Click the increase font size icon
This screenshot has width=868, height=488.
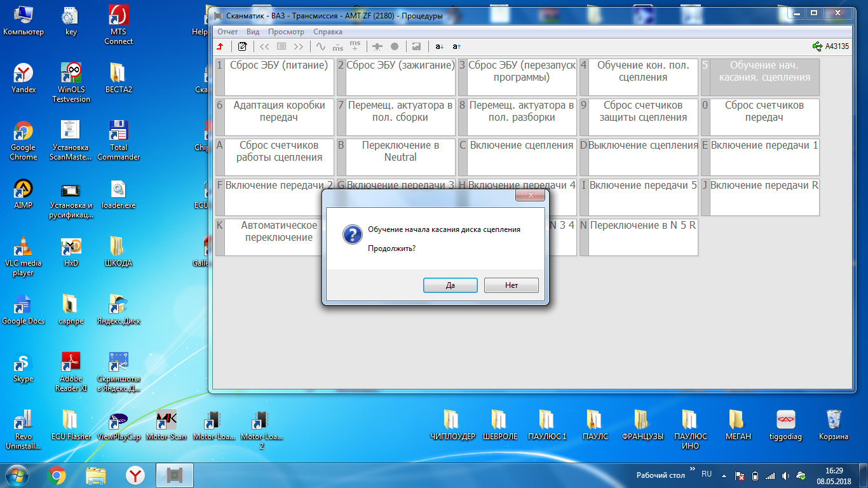tap(456, 46)
